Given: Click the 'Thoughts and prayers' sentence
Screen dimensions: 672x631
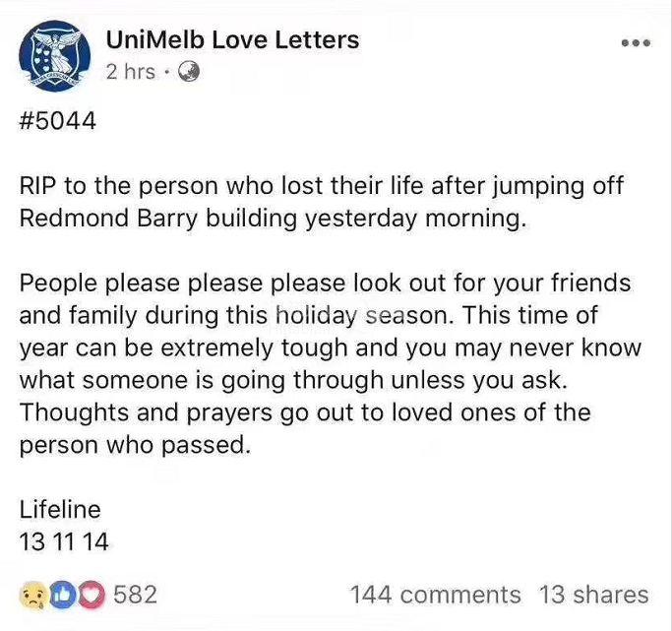Looking at the screenshot, I should point(305,413).
